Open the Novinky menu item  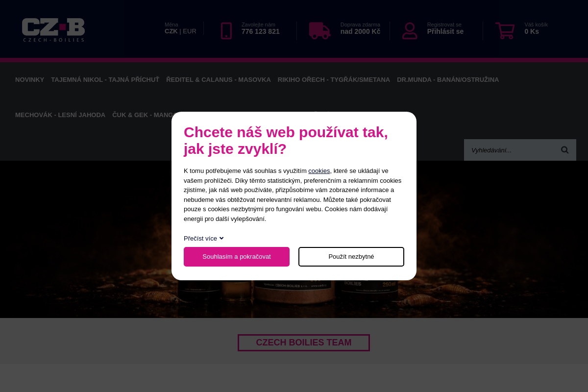coord(29,79)
